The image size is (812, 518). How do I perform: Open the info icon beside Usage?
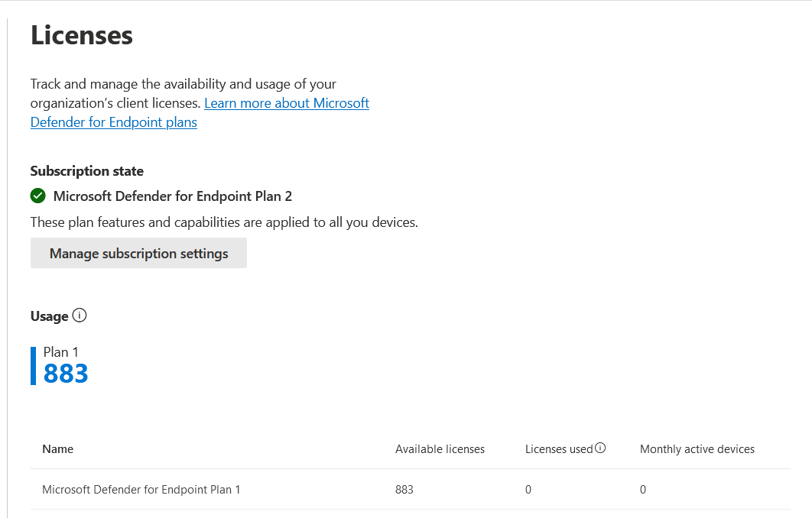(x=80, y=315)
